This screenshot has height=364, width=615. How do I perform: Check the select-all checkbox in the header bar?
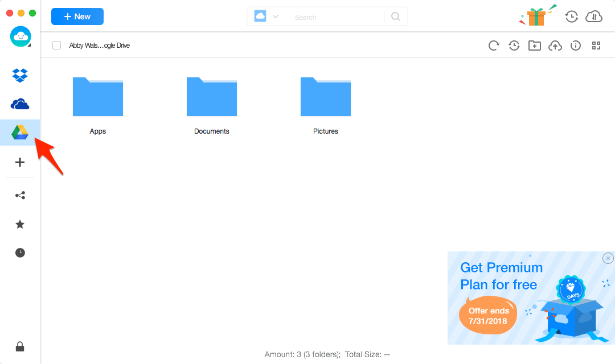pos(56,45)
